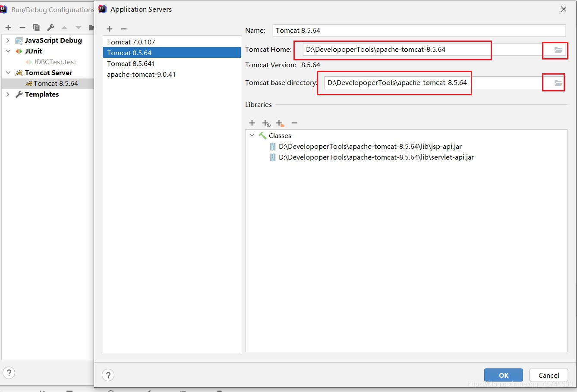Viewport: 577px width, 392px height.
Task: Select the jsp-api.jar library path
Action: coord(370,147)
